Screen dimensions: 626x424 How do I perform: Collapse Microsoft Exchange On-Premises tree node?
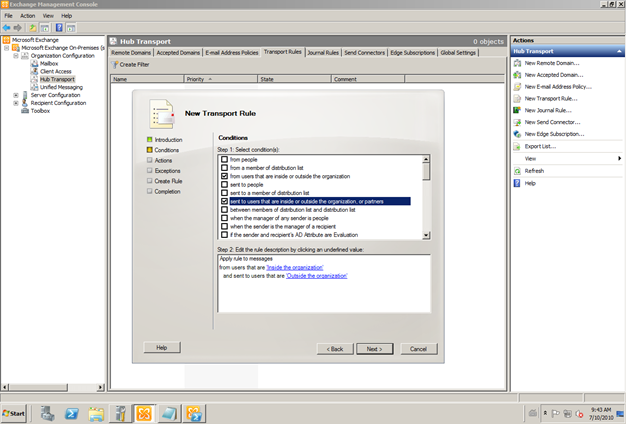[6, 48]
